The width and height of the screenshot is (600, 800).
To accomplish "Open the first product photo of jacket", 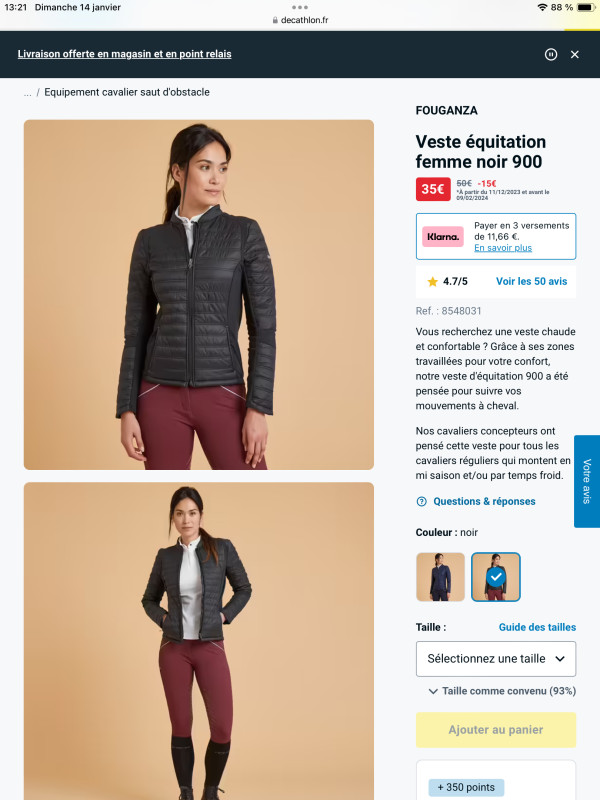I will click(199, 295).
